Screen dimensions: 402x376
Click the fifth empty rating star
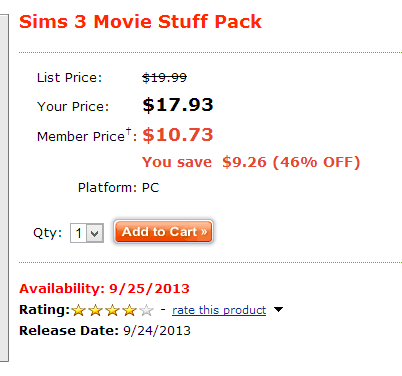tap(147, 310)
